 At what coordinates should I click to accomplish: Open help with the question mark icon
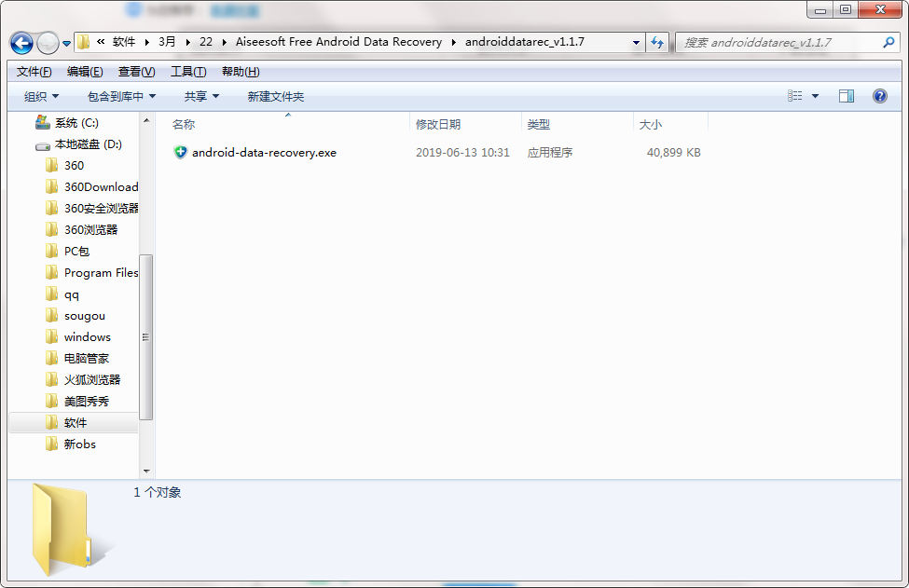tap(879, 96)
